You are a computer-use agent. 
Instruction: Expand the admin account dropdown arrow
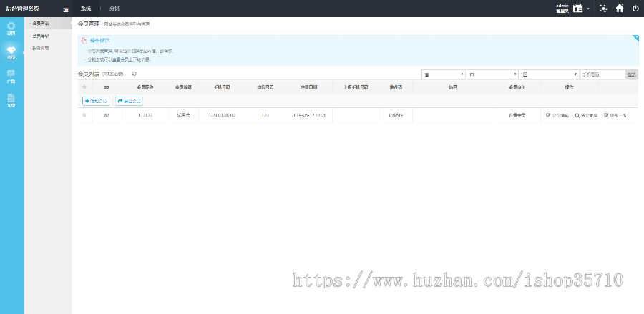tap(589, 9)
